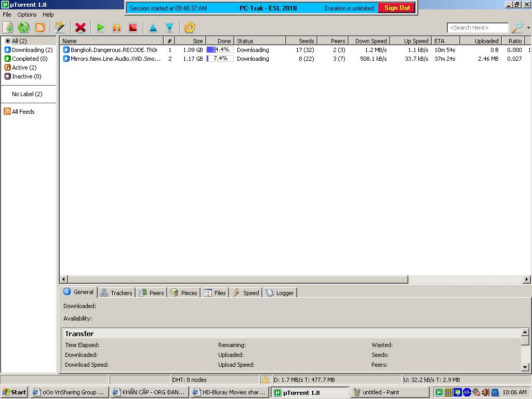Switch to the General tab

coord(79,292)
